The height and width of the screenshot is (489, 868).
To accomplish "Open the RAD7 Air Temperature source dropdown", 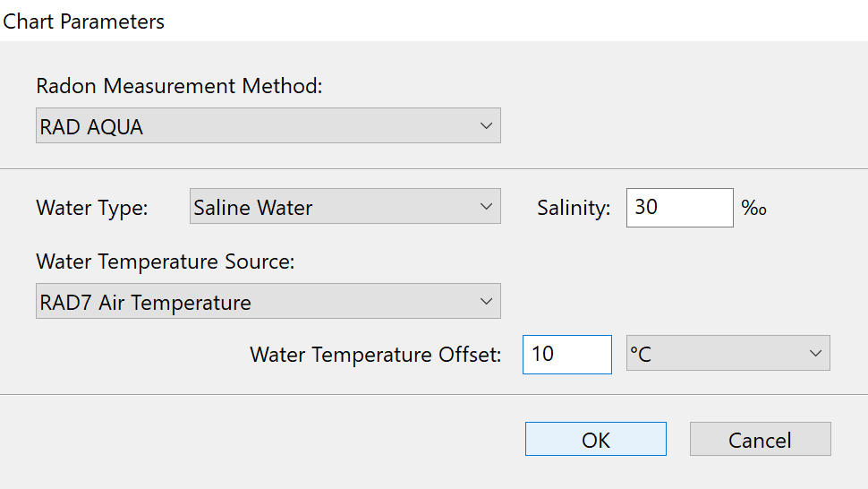I will tap(268, 302).
